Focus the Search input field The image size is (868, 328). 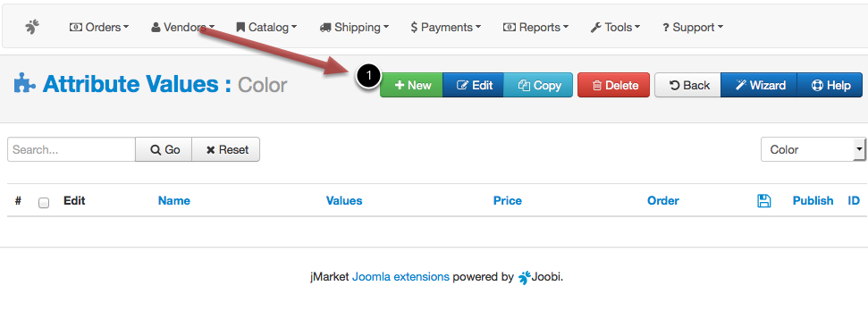pyautogui.click(x=72, y=149)
